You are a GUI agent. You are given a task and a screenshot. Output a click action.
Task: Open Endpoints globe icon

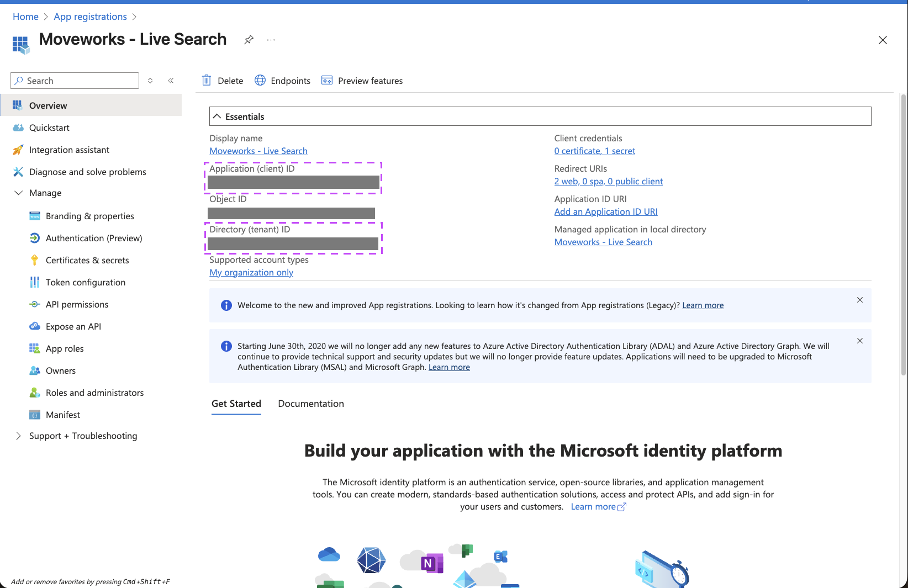pyautogui.click(x=260, y=80)
